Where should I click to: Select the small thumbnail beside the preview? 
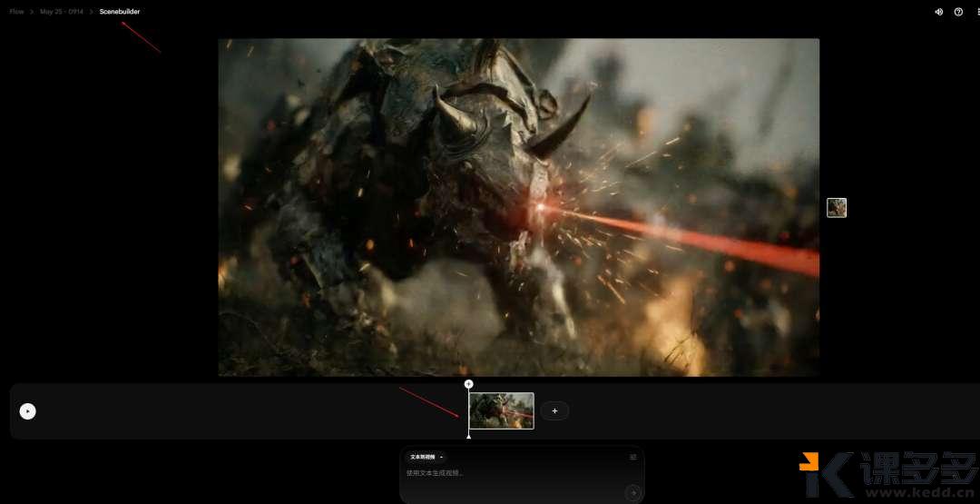[837, 208]
